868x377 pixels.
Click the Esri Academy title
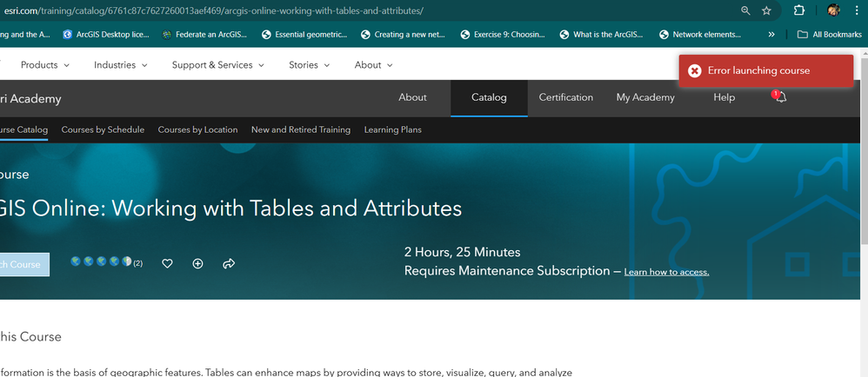(x=30, y=99)
